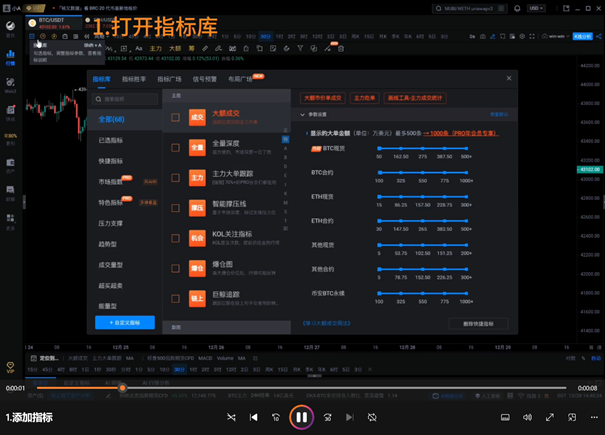Screen dimensions: 605x435
Task: Open the mini player view icon
Action: (x=572, y=417)
